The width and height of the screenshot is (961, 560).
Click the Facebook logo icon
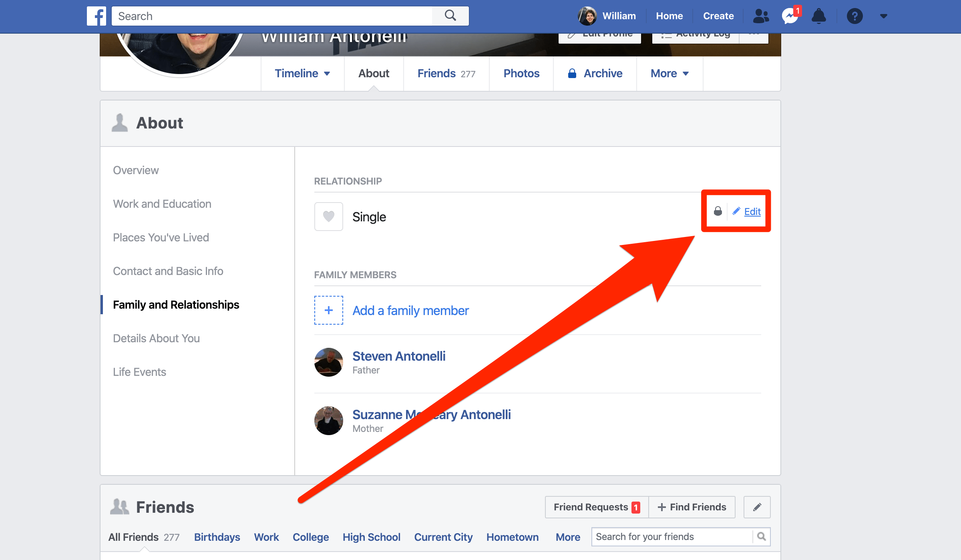(97, 16)
